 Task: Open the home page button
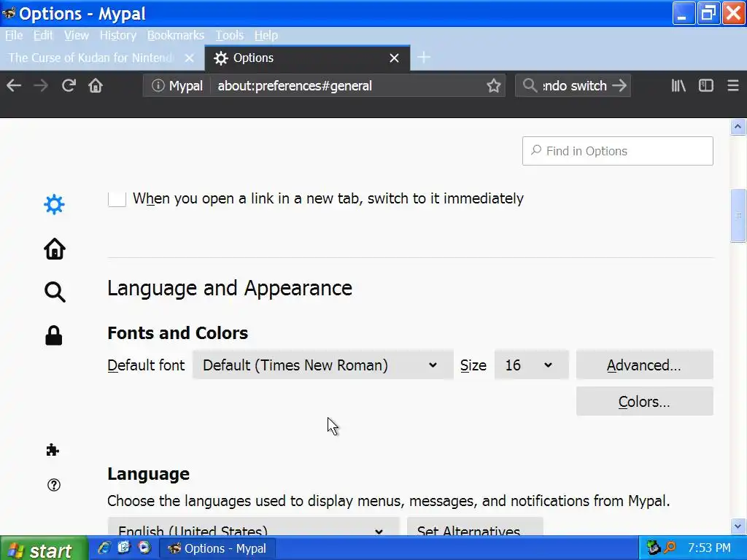pos(96,86)
